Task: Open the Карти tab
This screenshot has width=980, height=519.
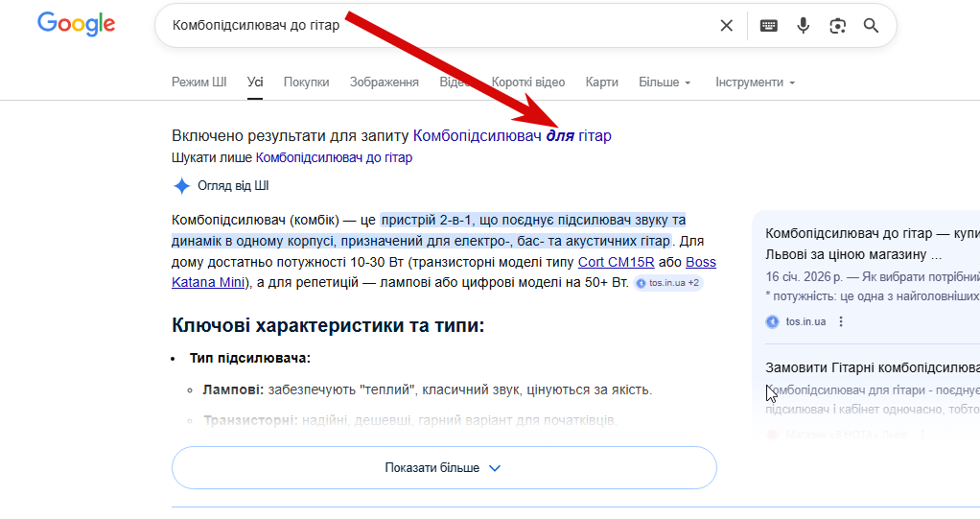Action: pyautogui.click(x=602, y=82)
